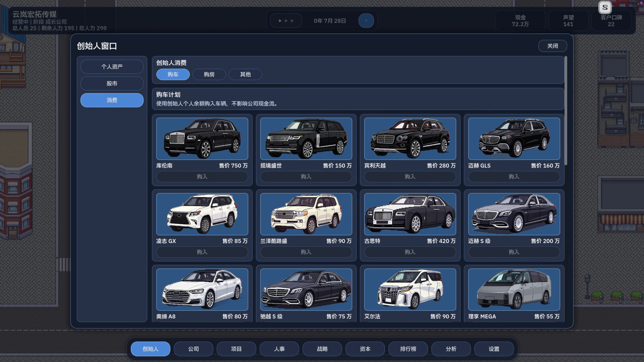Select the 古思特 car image
This screenshot has width=644, height=362.
tap(410, 214)
